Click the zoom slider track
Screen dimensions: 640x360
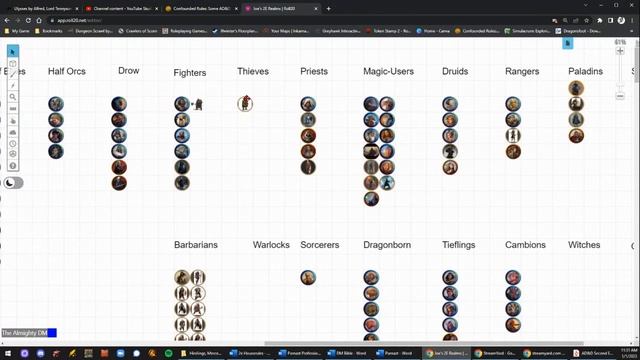click(620, 73)
